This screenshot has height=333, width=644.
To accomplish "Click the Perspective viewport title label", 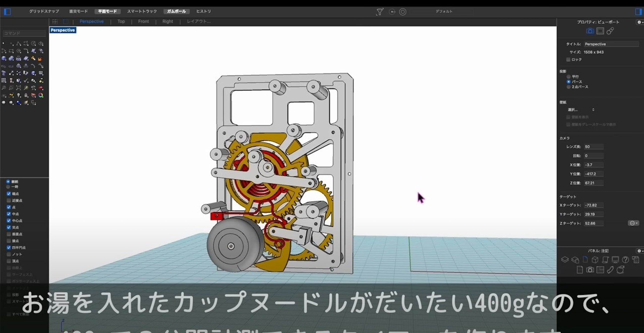I will pos(63,30).
